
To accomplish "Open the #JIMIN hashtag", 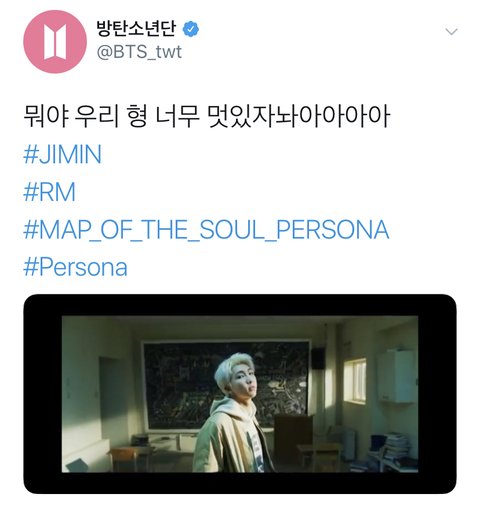I will pyautogui.click(x=62, y=154).
